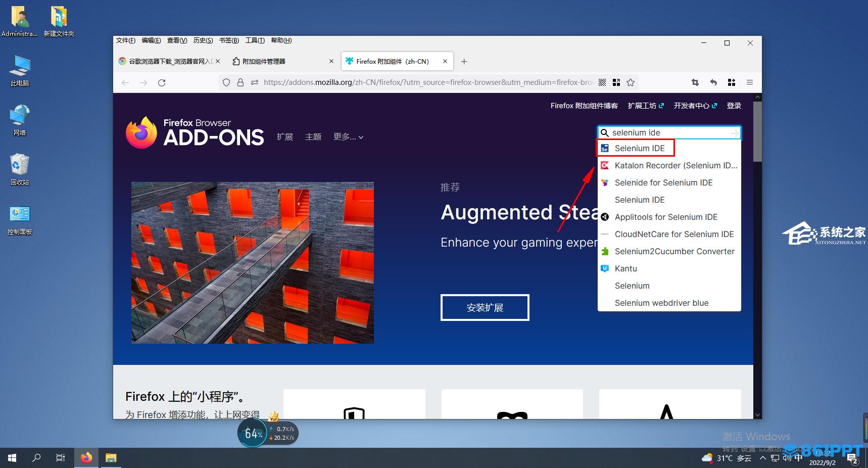Click the Firefox ADD-ONS logo
Image resolution: width=868 pixels, height=468 pixels.
[195, 132]
